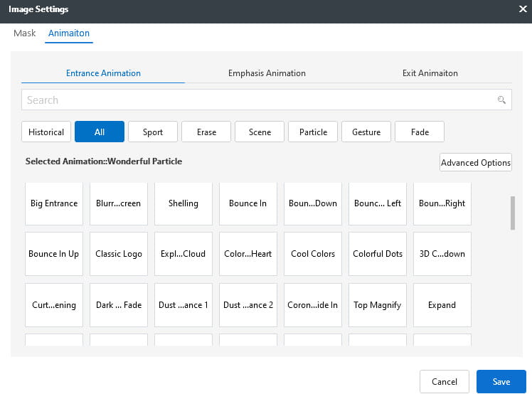
Task: Select the Cool Colors animation
Action: 313,254
